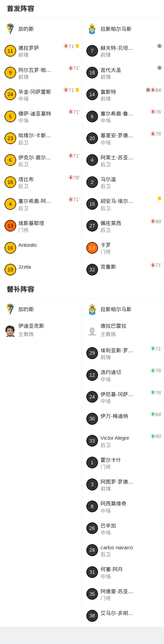Screen dimensions: 164x644
Task: Open the Las Palmas crest in starting lineup
Action: [92, 29]
